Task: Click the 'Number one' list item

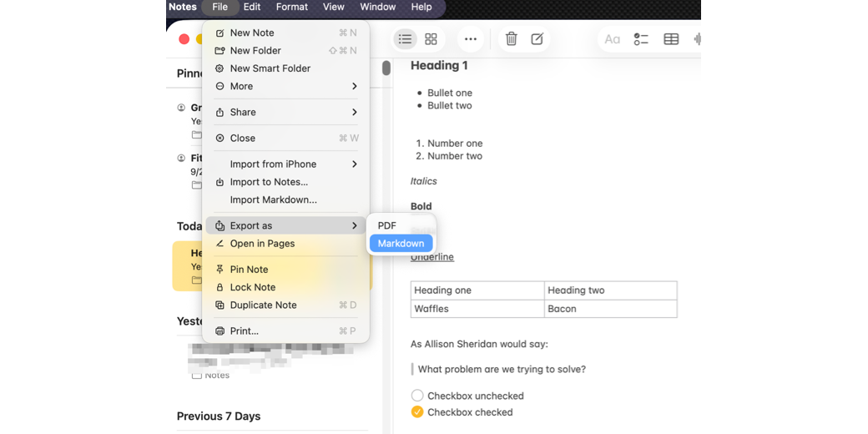Action: point(455,144)
